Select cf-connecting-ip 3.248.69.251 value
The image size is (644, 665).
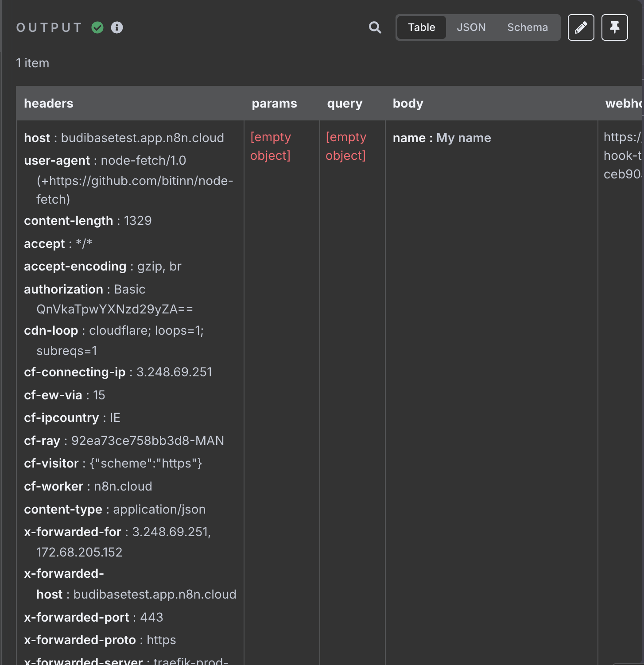click(174, 372)
